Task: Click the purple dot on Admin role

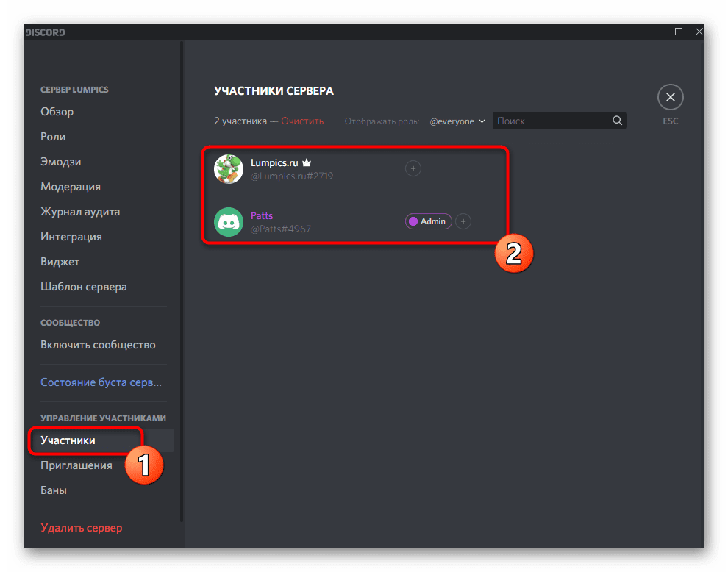Action: [x=413, y=221]
